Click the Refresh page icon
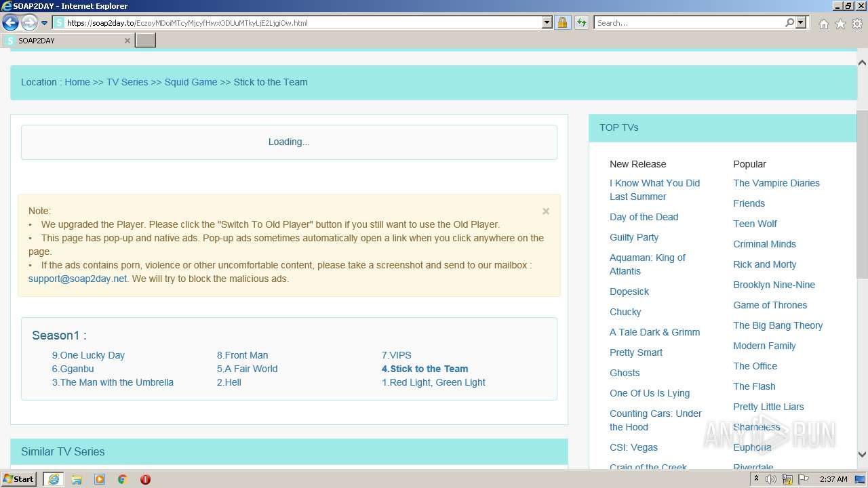This screenshot has height=488, width=868. pos(582,22)
